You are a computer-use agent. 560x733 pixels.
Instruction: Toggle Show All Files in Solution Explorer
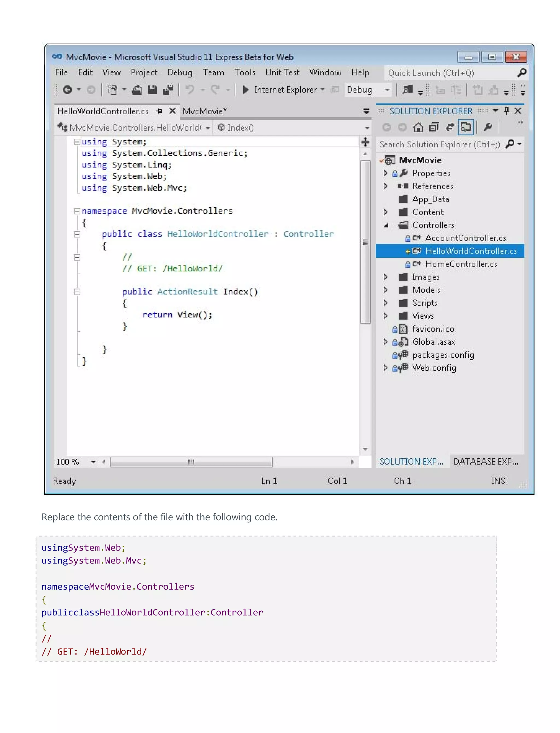(x=466, y=127)
